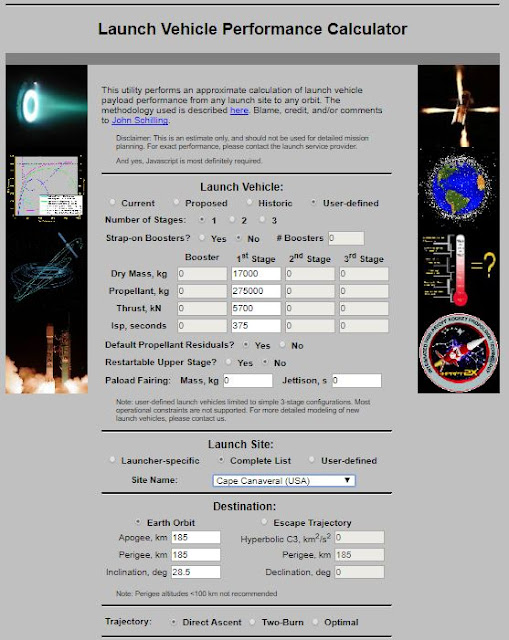Screen dimensions: 509x640
Task: Edit Earth Orbit Apogee field
Action: point(196,538)
